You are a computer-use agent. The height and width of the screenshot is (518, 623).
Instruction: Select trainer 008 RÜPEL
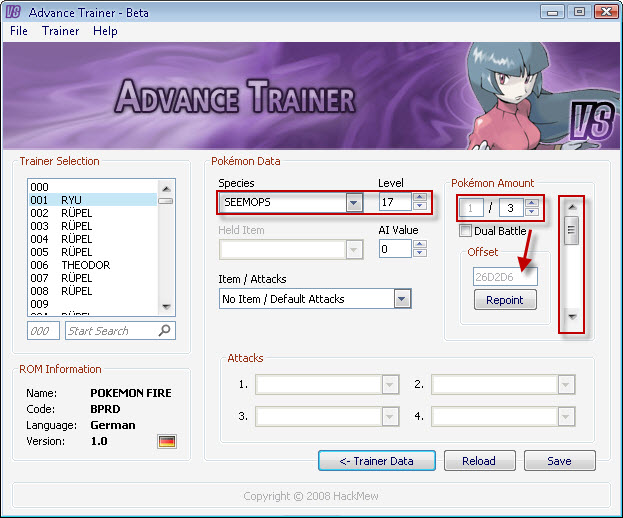coord(93,291)
